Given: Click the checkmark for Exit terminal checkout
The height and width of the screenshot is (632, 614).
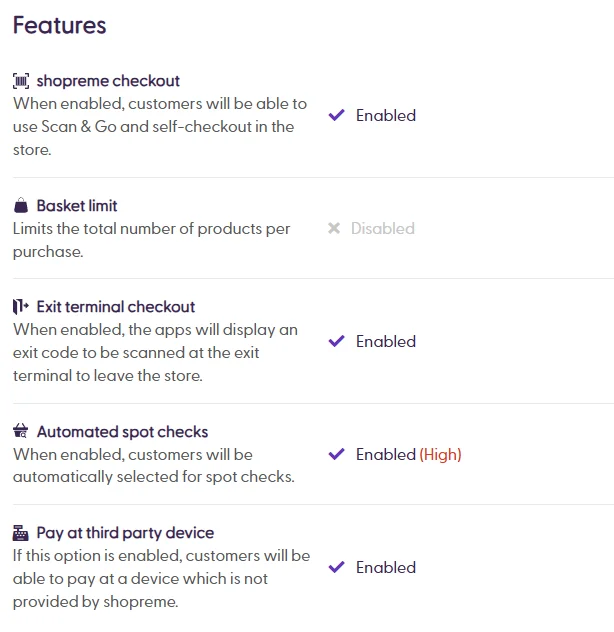Looking at the screenshot, I should (336, 341).
